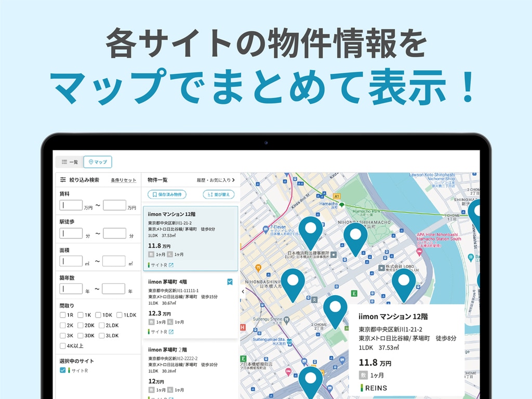Screen dimensions: 532x399
Task: Click the 条件リセット link
Action: (x=123, y=180)
